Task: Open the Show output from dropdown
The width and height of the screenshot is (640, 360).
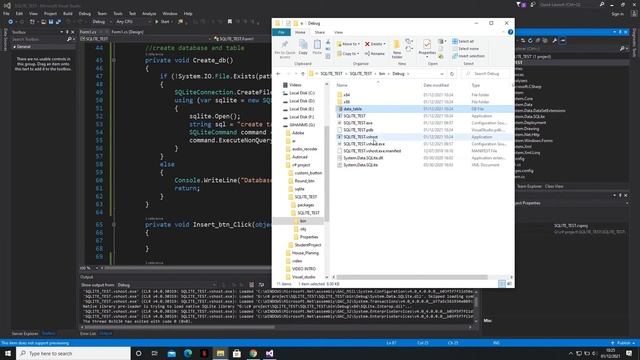Action: click(x=167, y=285)
